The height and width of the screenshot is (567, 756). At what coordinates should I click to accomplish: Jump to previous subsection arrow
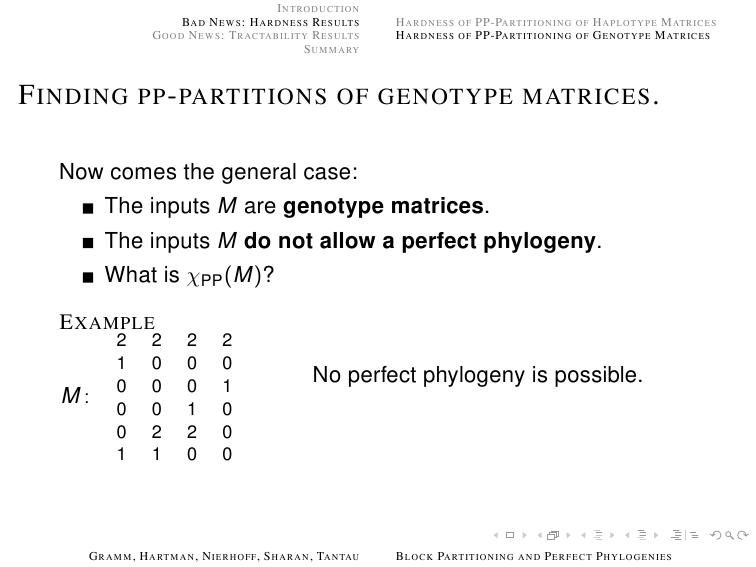(583, 535)
